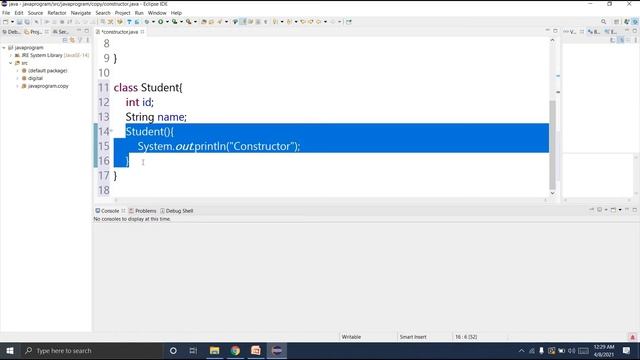640x360 pixels.
Task: Open the New file dropdown arrow
Action: [12, 22]
